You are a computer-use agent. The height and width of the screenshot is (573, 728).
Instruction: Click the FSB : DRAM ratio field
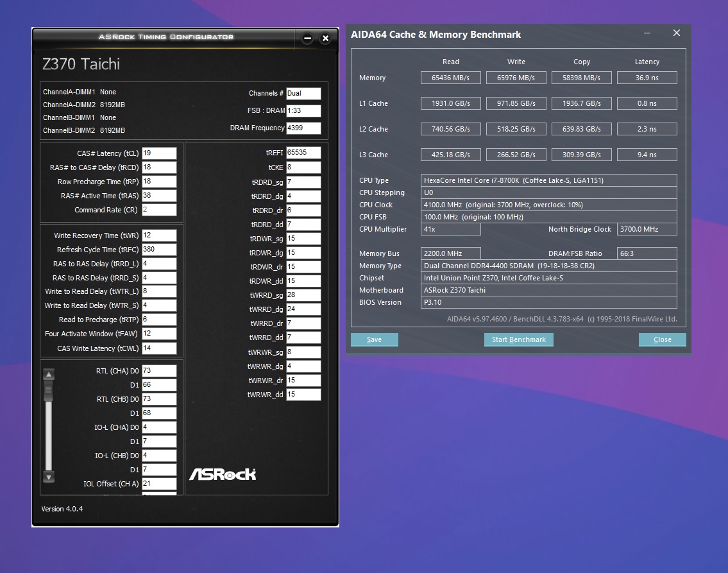click(x=303, y=110)
